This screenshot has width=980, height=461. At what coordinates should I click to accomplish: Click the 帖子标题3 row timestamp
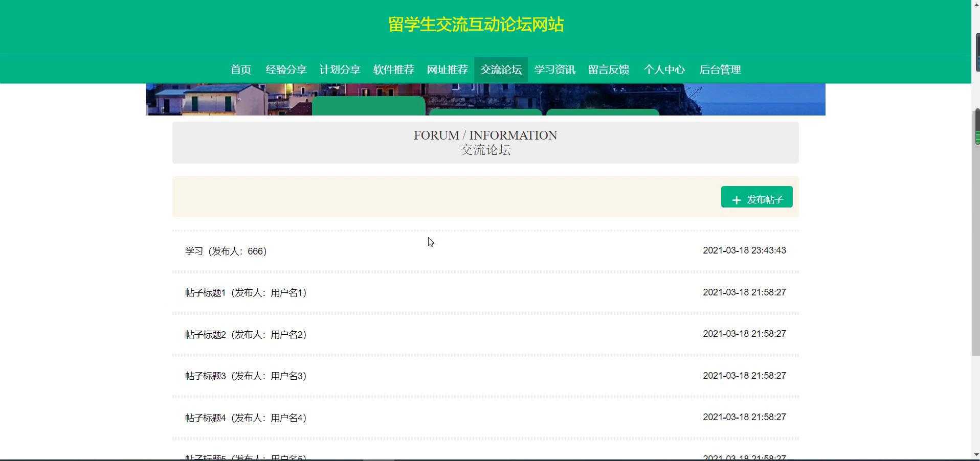[744, 376]
